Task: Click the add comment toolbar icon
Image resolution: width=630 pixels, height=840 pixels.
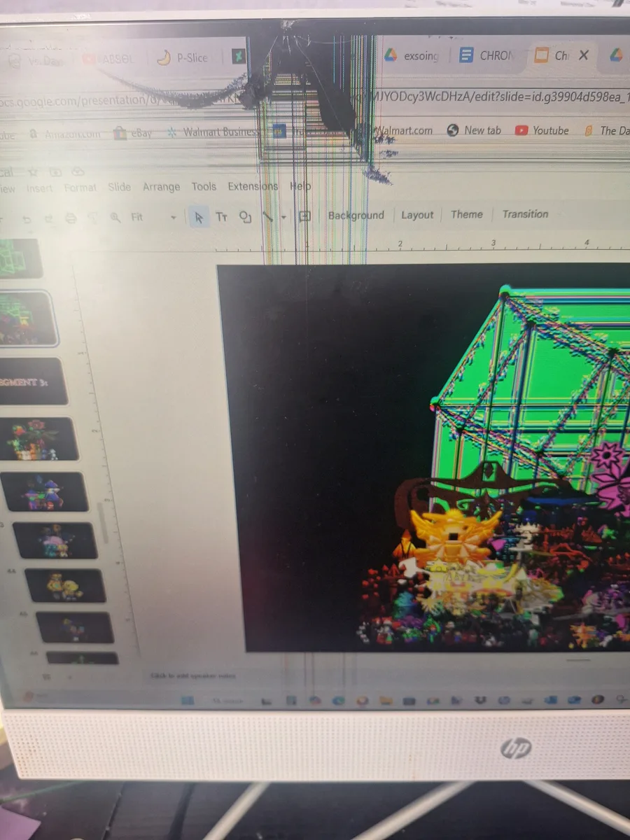Action: (x=304, y=216)
